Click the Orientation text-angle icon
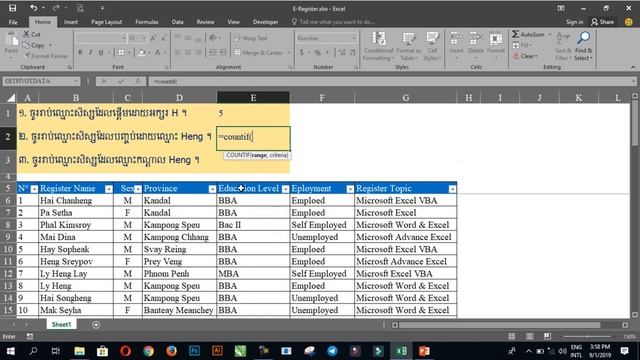 [213, 38]
